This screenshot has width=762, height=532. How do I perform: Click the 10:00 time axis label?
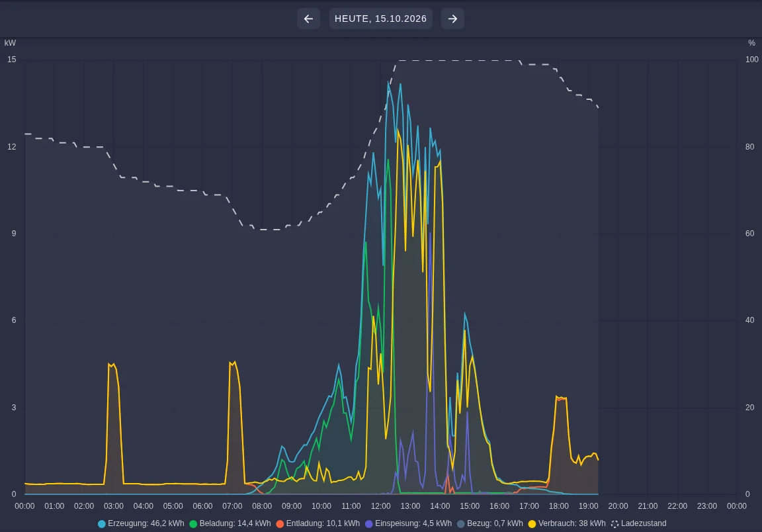point(321,506)
